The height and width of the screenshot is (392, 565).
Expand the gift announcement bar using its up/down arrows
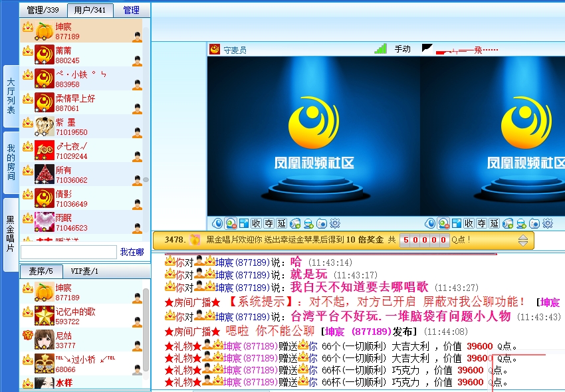click(523, 240)
